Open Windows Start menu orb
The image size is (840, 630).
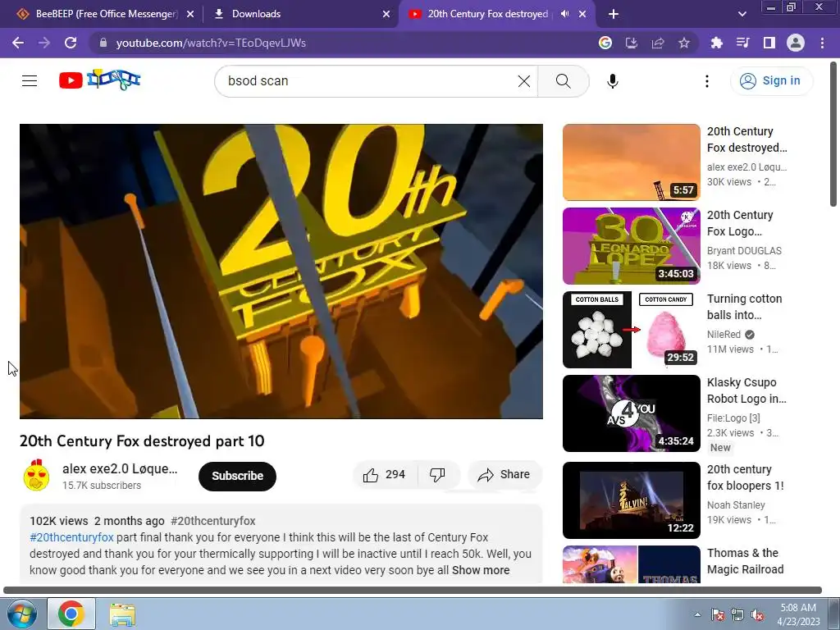(21, 614)
